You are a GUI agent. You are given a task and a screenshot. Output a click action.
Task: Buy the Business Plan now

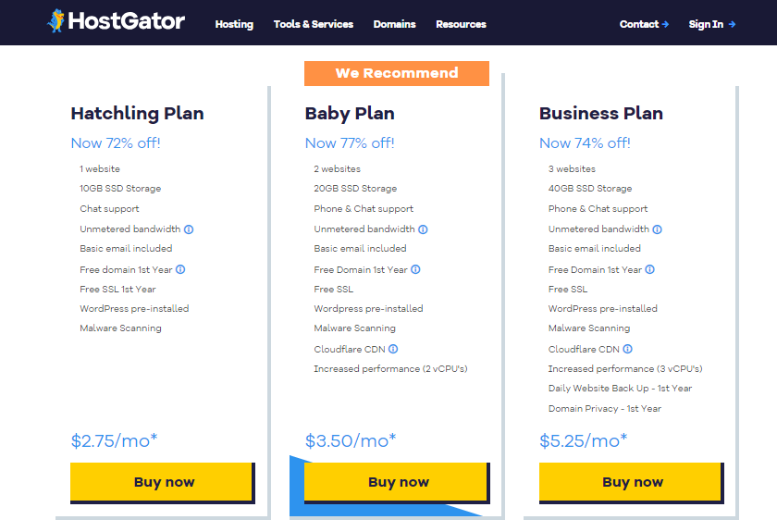coord(631,482)
